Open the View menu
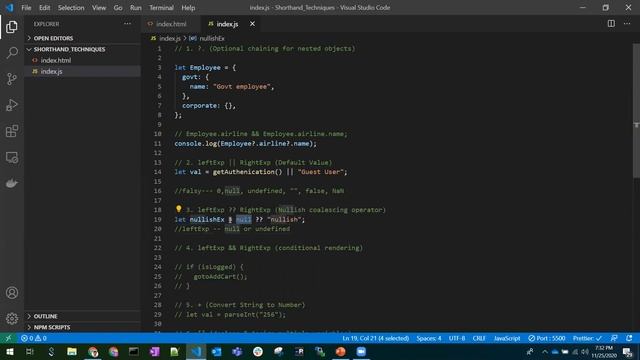Image resolution: width=640 pixels, height=360 pixels. point(99,7)
